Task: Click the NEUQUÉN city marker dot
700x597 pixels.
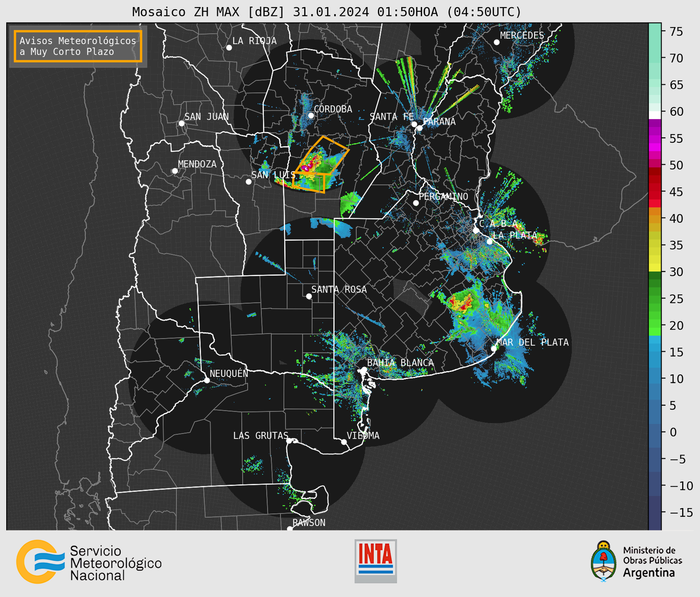Action: 207,380
